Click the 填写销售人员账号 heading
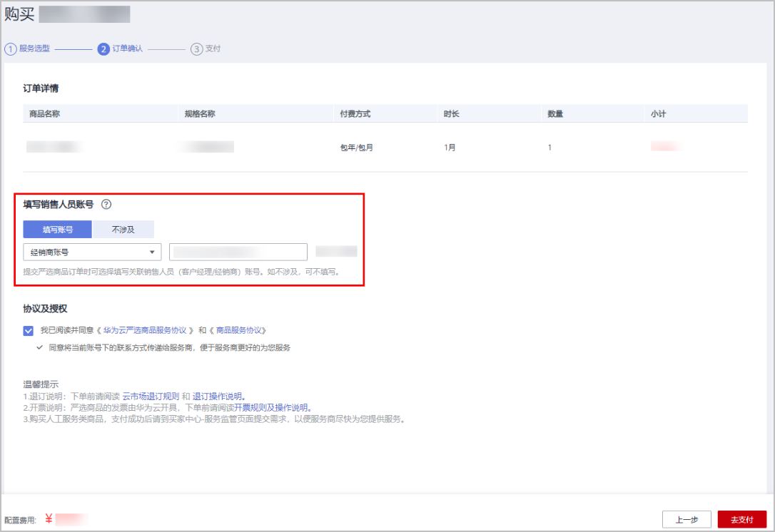Viewport: 775px width, 532px height. (59, 205)
